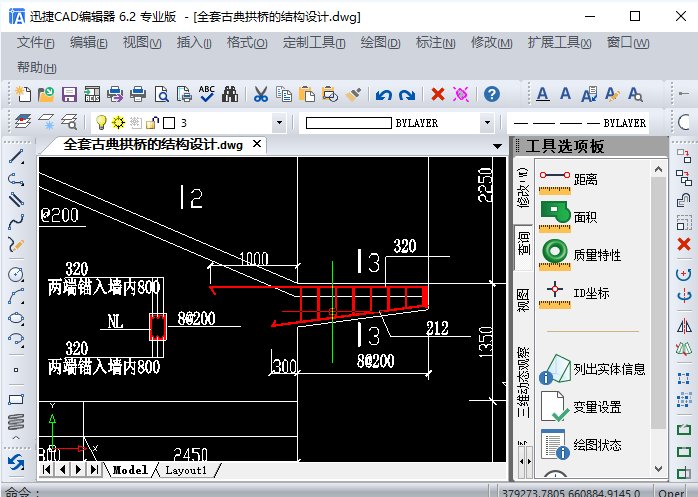Open the BYLAYER color dropdown

coord(487,122)
